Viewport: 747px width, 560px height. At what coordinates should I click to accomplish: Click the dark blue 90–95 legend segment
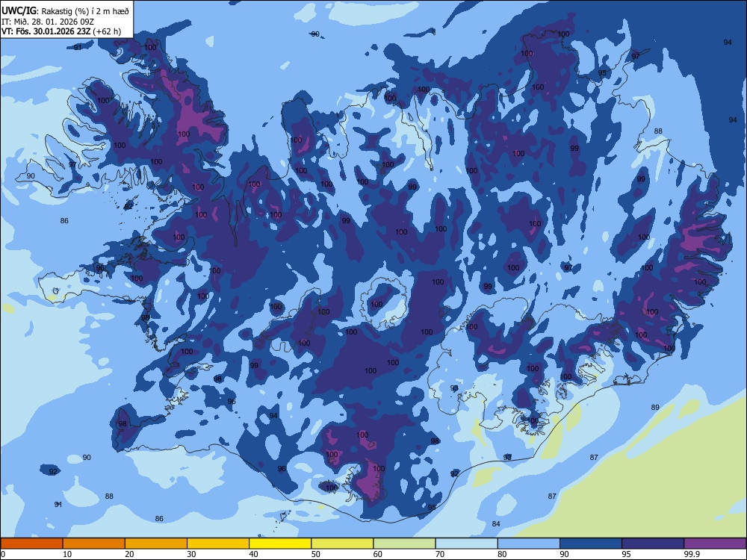tap(591, 544)
